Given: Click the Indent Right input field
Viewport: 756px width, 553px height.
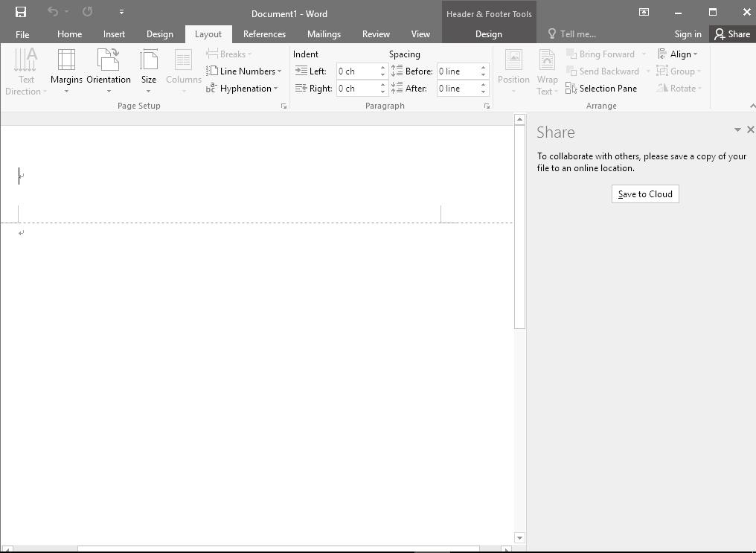Looking at the screenshot, I should tap(358, 89).
